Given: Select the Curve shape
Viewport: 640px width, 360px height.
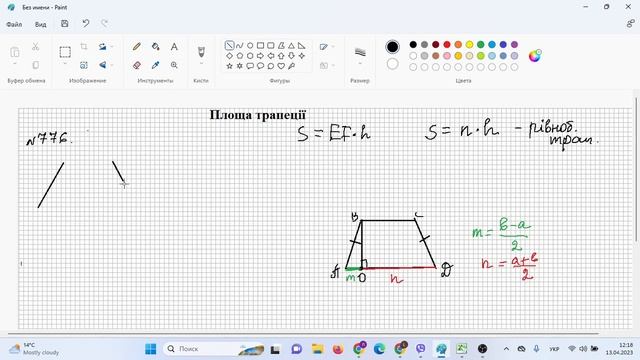Looking at the screenshot, I should click(240, 45).
